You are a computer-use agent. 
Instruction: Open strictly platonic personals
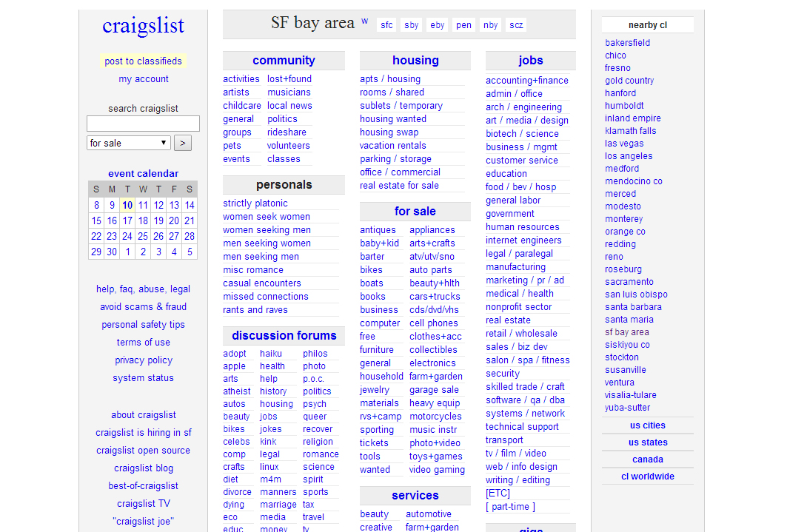(255, 203)
